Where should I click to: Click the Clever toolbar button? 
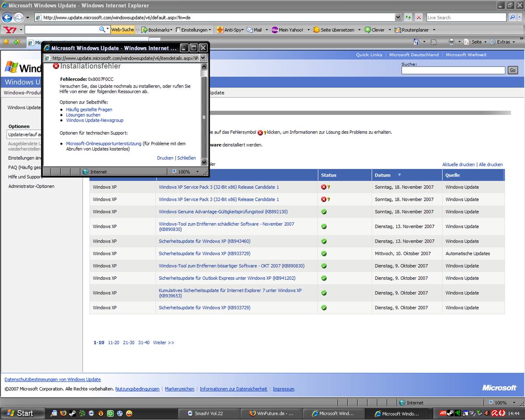374,30
